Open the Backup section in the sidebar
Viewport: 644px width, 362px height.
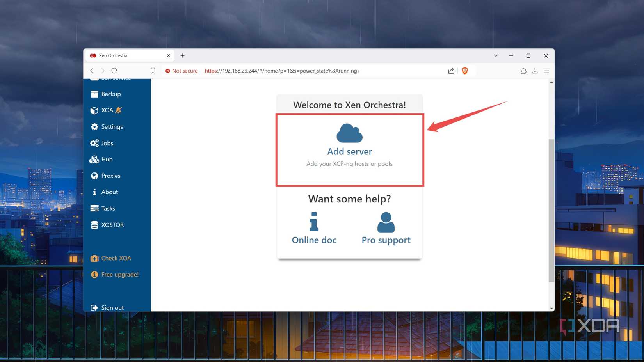111,94
